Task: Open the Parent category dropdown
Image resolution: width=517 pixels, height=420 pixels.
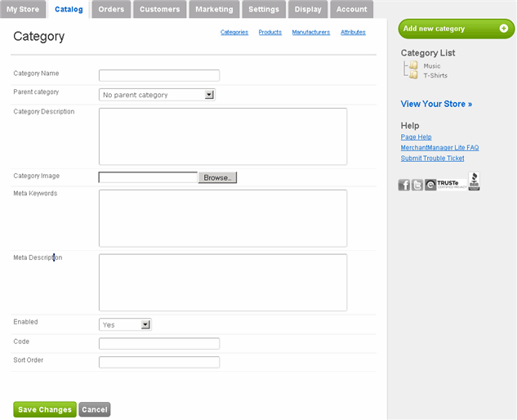Action: coord(209,95)
